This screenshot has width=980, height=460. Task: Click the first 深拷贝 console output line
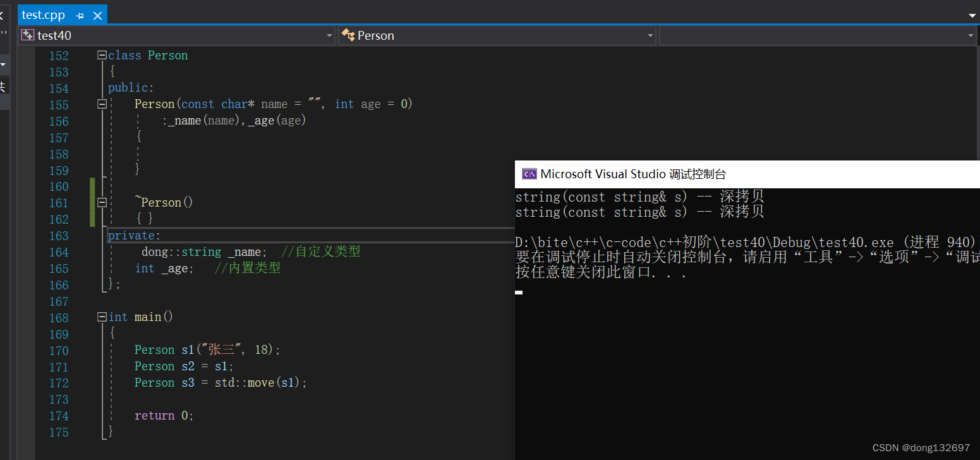tap(640, 197)
